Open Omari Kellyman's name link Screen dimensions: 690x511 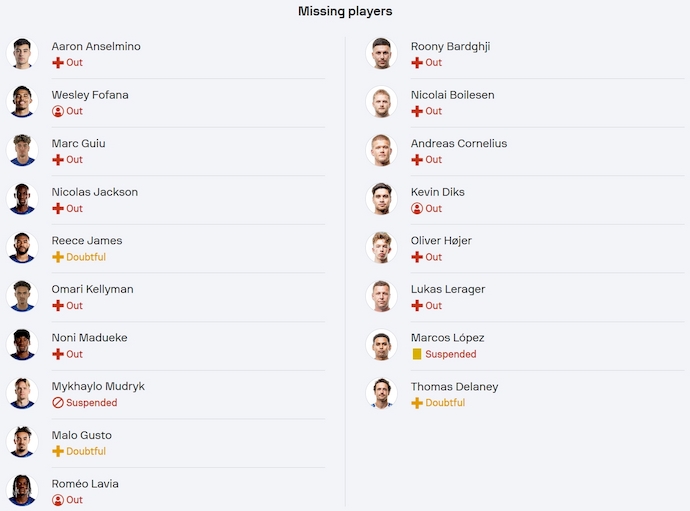pyautogui.click(x=92, y=289)
